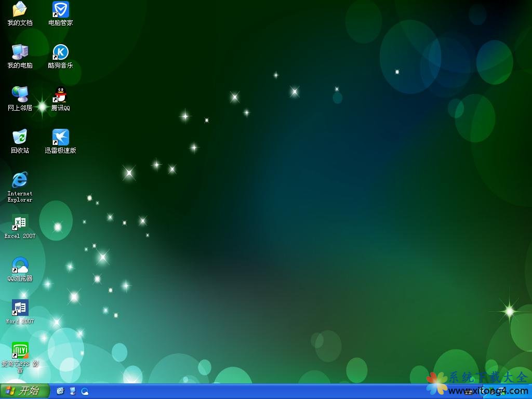Start 迅雷极速版 download manager
The width and height of the screenshot is (532, 399).
pyautogui.click(x=61, y=137)
